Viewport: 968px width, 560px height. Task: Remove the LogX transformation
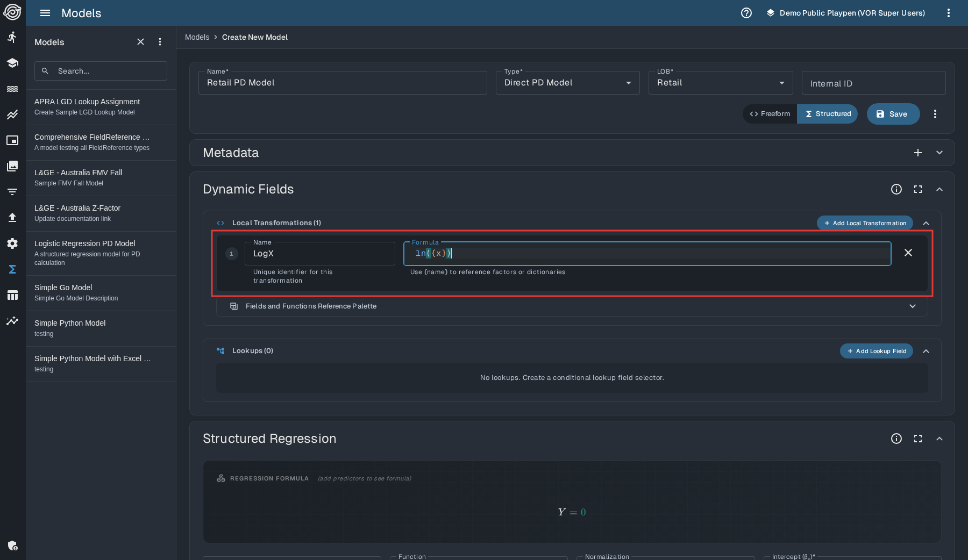click(x=908, y=253)
